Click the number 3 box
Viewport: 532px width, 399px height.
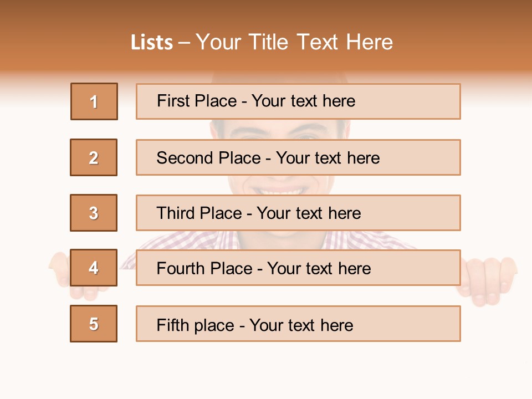click(94, 213)
